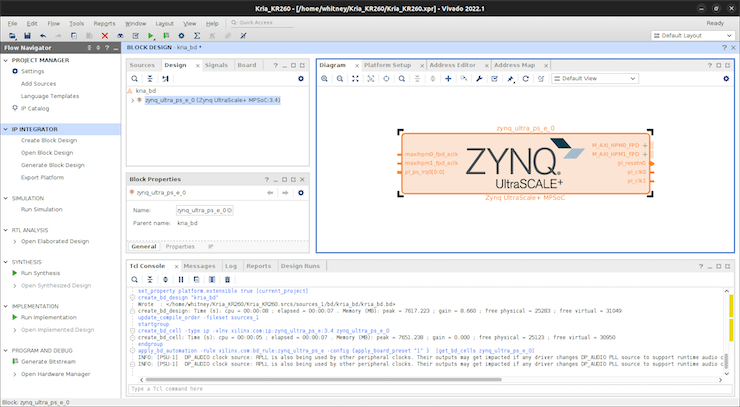Open Settings in Project Manager
The image size is (740, 407).
(32, 71)
